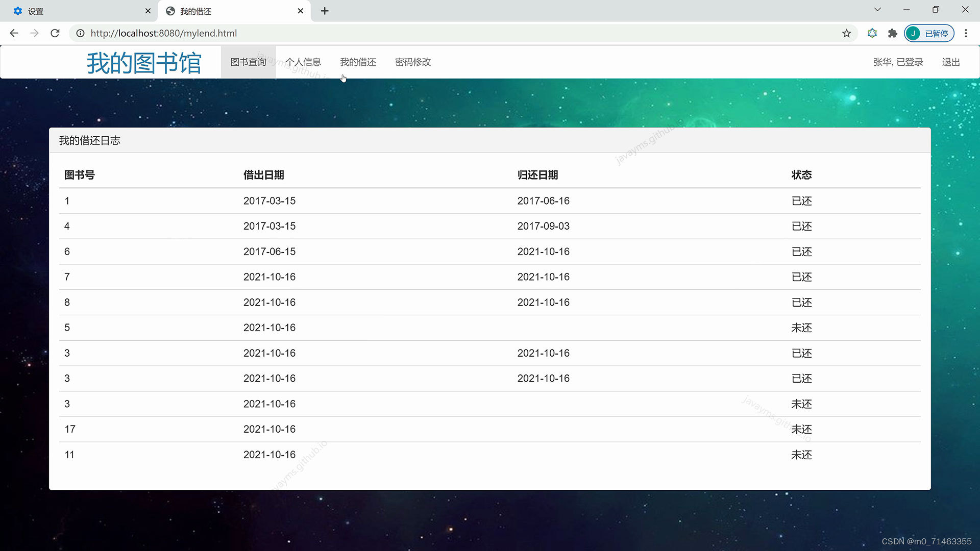Open 图书查询 navigation item
The image size is (980, 551).
[248, 62]
